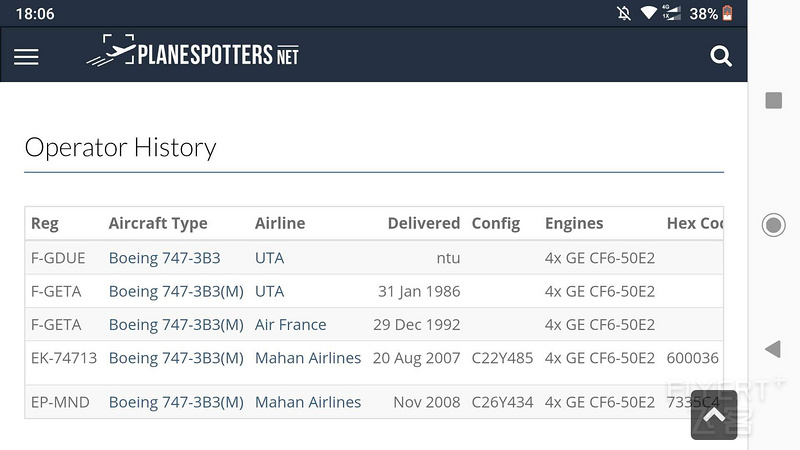Open UTA airline link for F-GDUE
Image resolution: width=800 pixels, height=450 pixels.
(269, 258)
